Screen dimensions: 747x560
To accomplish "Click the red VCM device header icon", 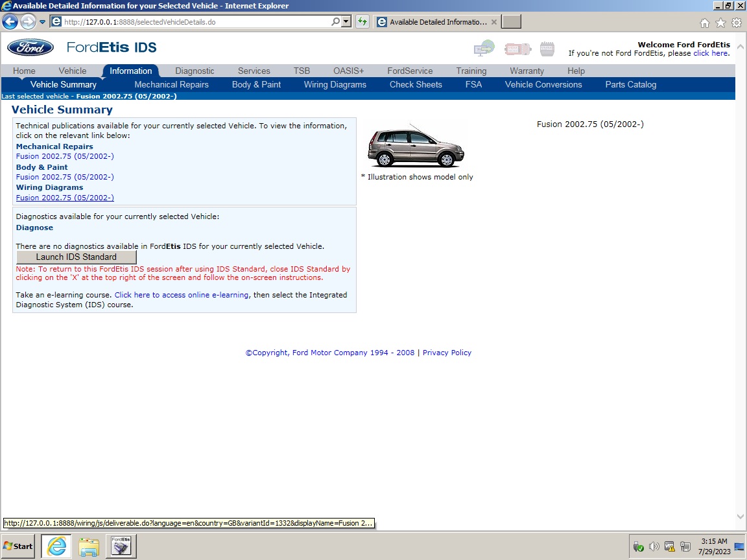I will click(x=518, y=49).
